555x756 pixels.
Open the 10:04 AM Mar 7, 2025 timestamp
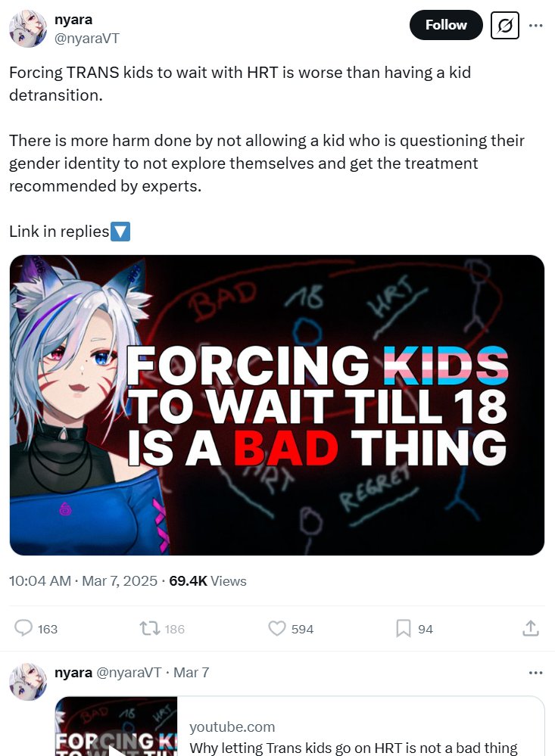pyautogui.click(x=83, y=581)
